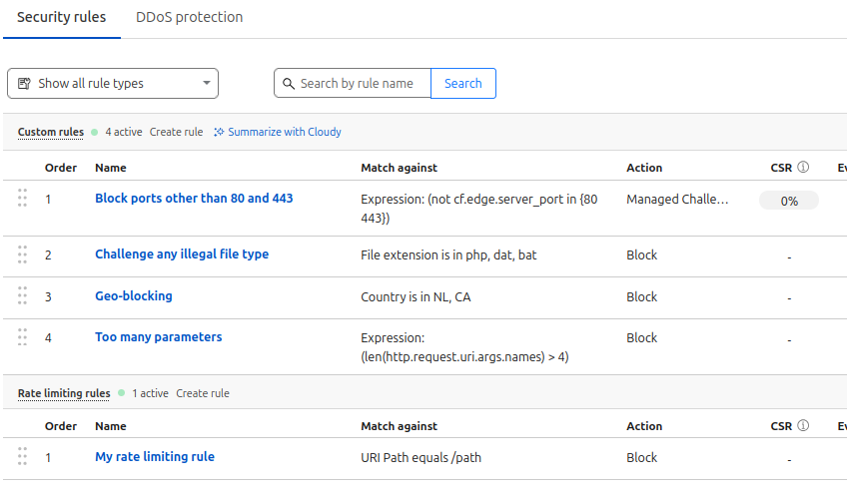Viewport: 847px width, 504px height.
Task: Click Create rule under Rate limiting rules
Action: click(203, 393)
